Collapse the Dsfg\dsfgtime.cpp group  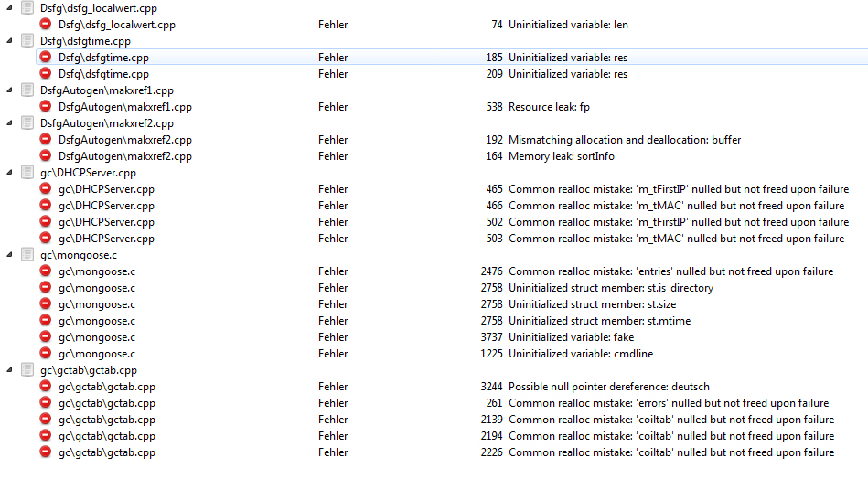coord(9,41)
